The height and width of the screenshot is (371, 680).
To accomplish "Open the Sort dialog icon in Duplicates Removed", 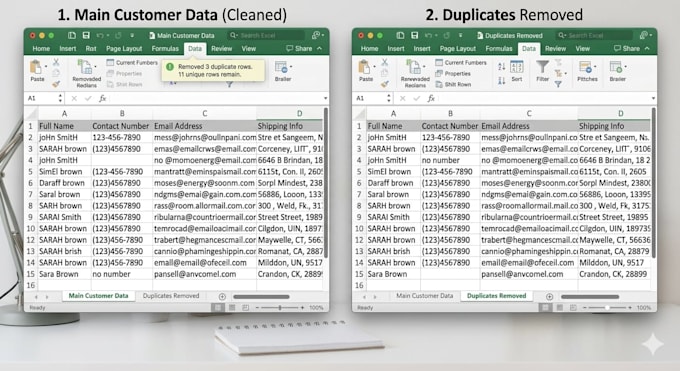I will tap(517, 67).
